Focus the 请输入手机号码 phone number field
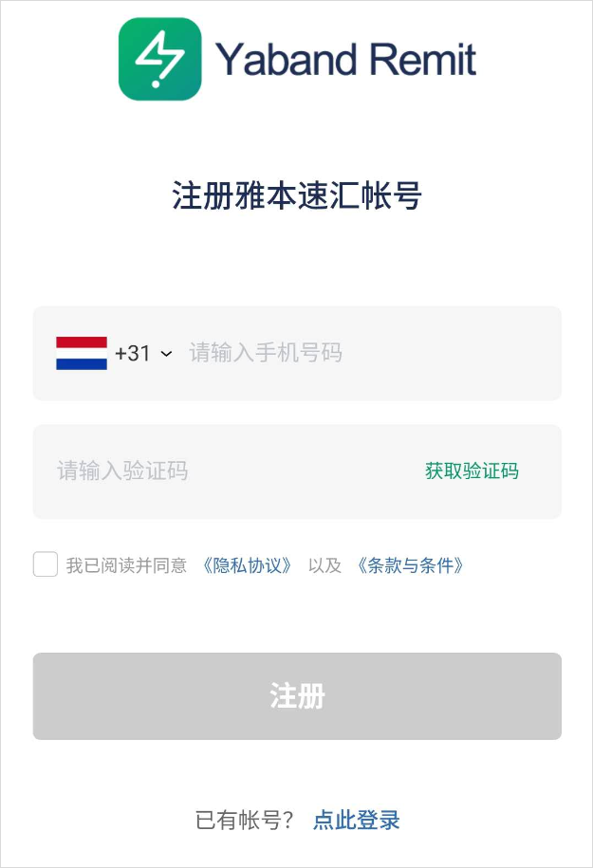The width and height of the screenshot is (593, 868). point(266,353)
